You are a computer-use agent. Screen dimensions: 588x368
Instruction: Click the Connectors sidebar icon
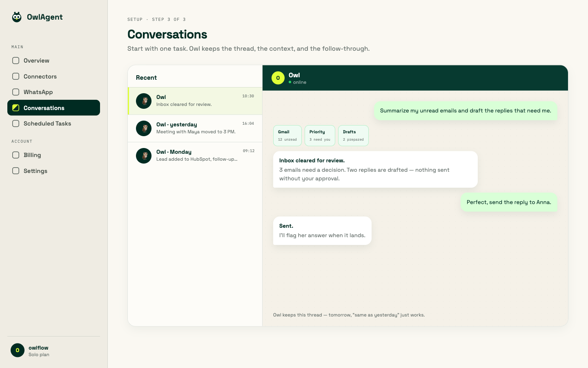tap(16, 76)
